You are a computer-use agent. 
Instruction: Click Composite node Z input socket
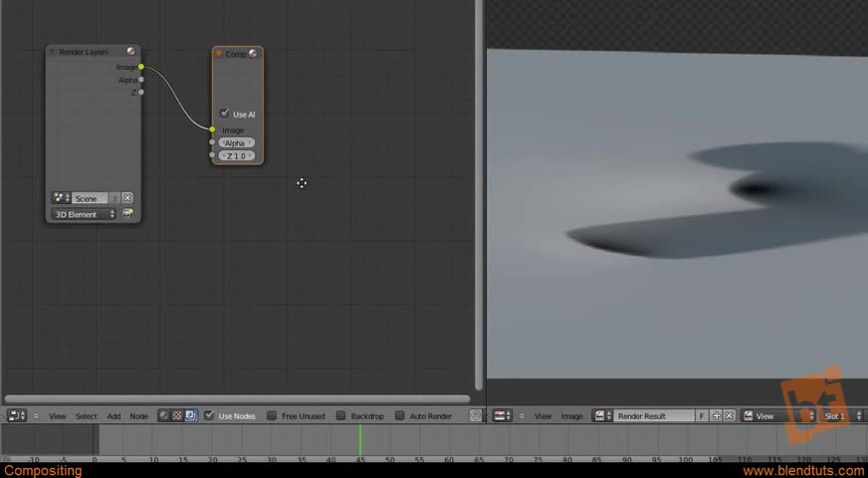[212, 155]
